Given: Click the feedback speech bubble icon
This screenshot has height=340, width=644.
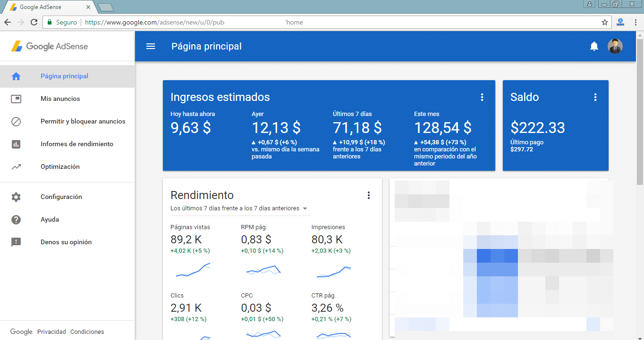Looking at the screenshot, I should [16, 242].
